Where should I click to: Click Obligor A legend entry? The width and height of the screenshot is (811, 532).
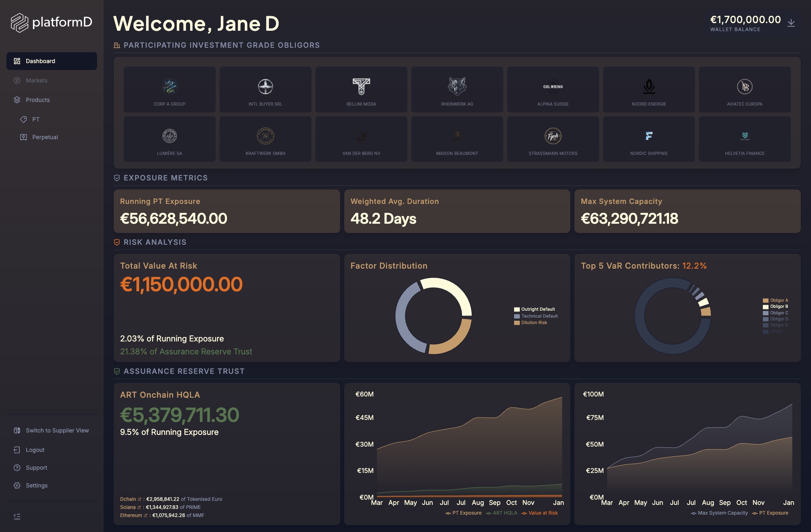coord(775,300)
